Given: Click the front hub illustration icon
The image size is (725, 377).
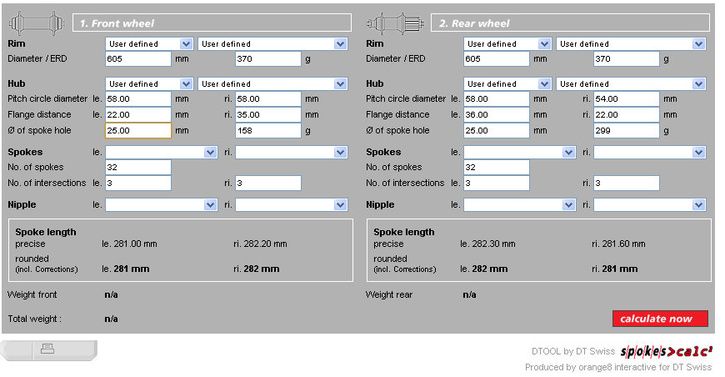Looking at the screenshot, I should 37,23.
